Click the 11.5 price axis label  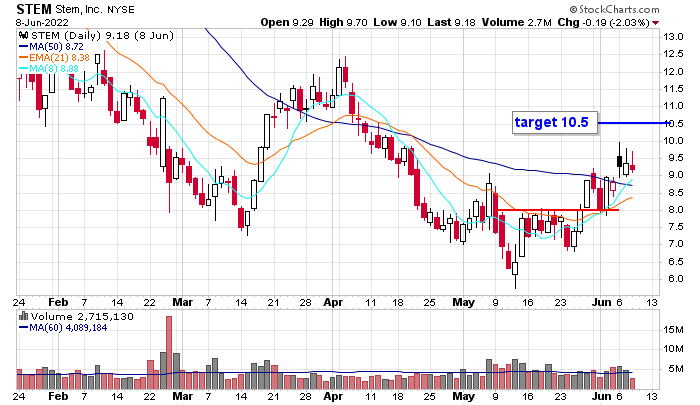(673, 88)
